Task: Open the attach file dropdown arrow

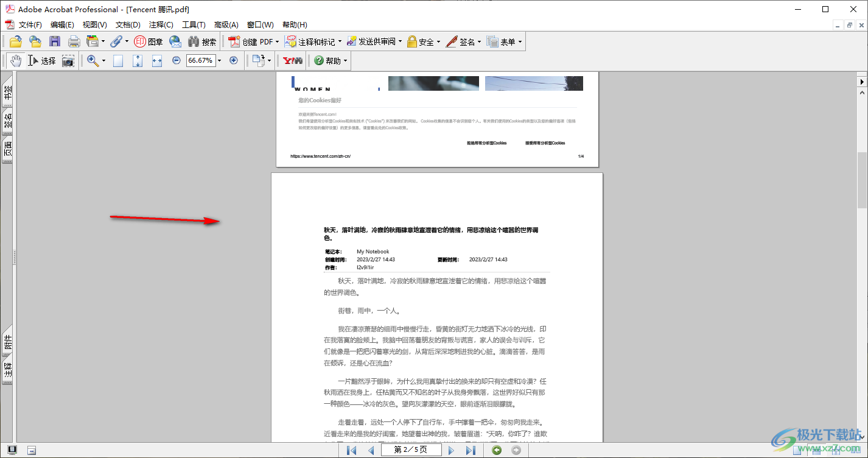Action: 127,41
